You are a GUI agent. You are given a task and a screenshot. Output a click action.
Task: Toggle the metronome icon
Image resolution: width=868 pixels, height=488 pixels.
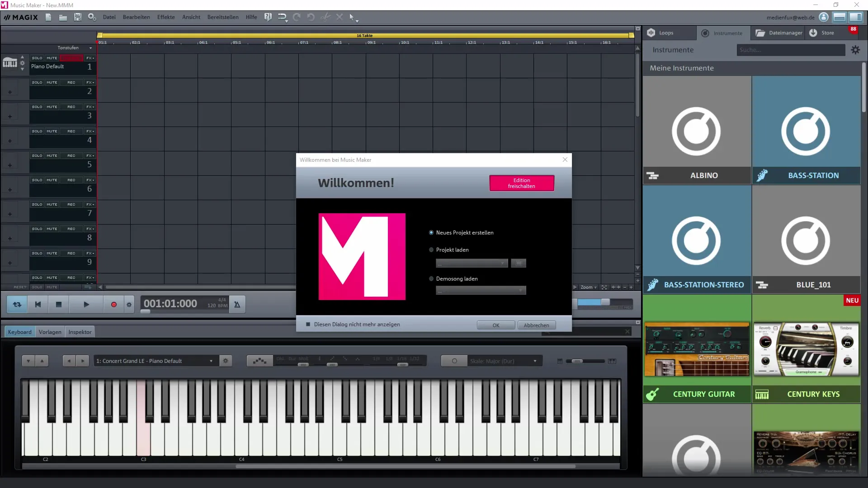tap(237, 305)
